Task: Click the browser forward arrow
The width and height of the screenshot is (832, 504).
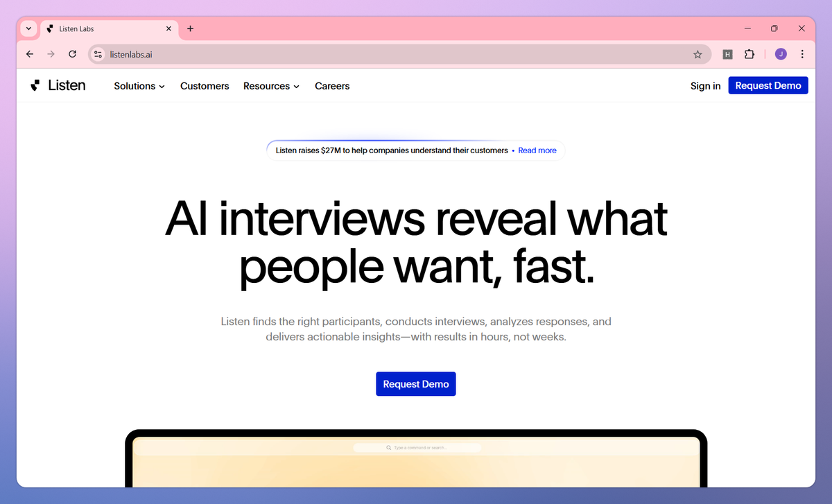Action: 51,54
